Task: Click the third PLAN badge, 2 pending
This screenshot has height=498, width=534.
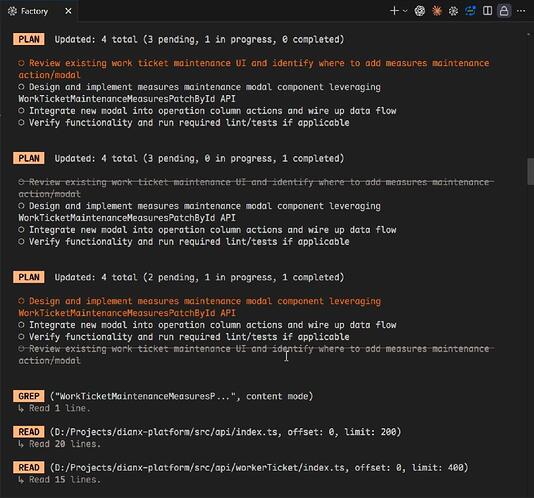Action: [29, 277]
